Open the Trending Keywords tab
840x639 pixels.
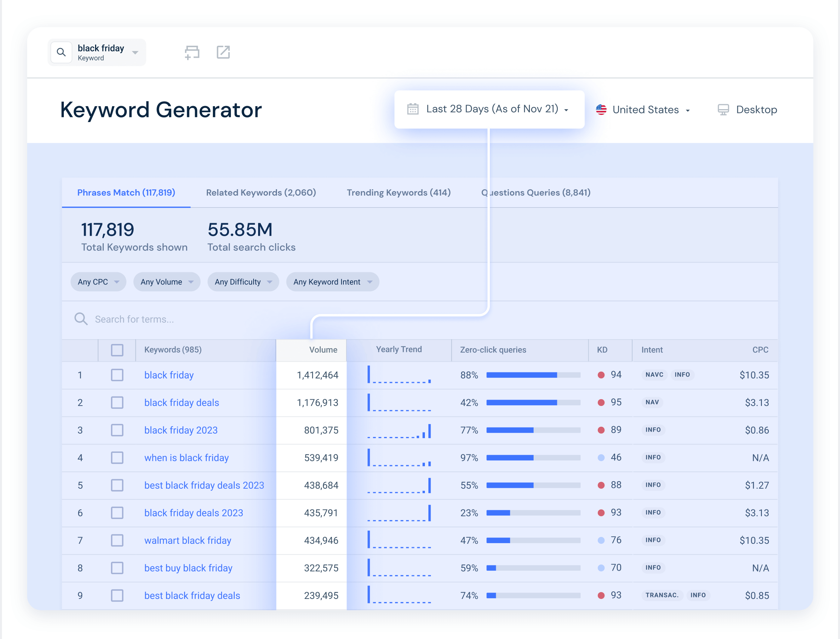pyautogui.click(x=398, y=193)
